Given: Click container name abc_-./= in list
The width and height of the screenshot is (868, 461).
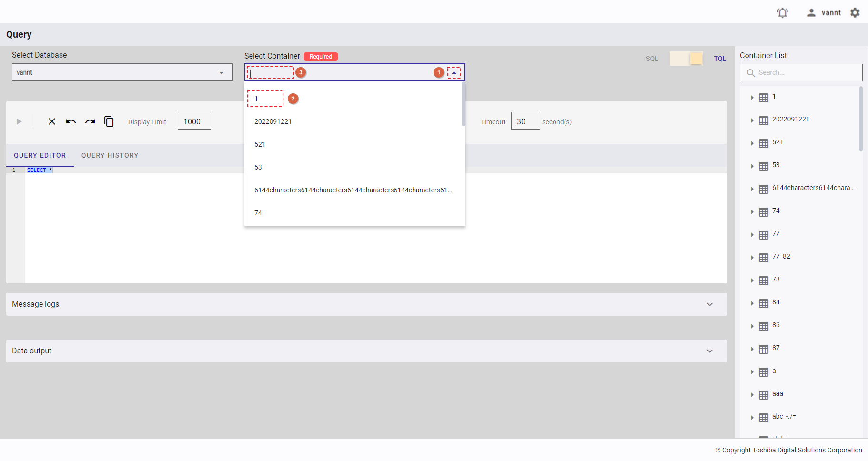Looking at the screenshot, I should (x=784, y=417).
